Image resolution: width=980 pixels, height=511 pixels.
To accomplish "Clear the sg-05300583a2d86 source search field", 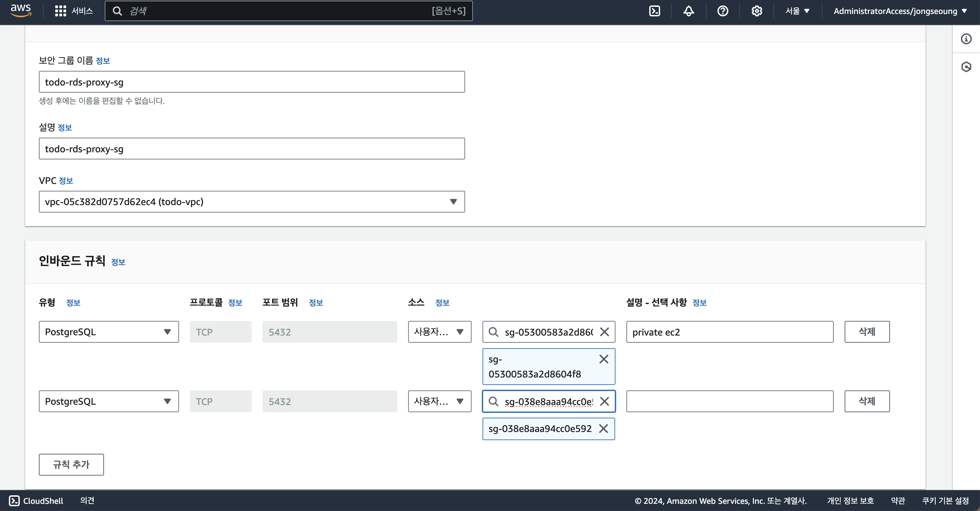I will tap(604, 332).
